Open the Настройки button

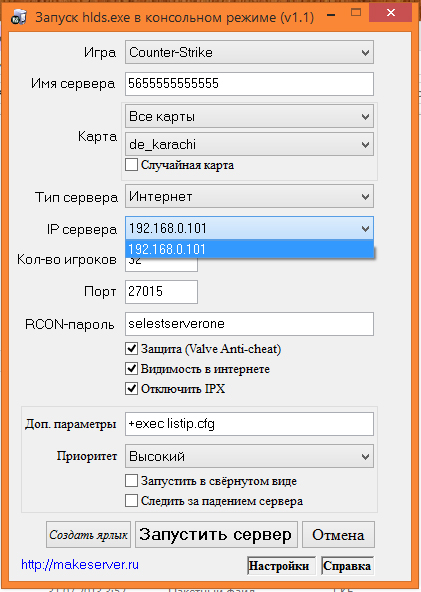tap(281, 566)
